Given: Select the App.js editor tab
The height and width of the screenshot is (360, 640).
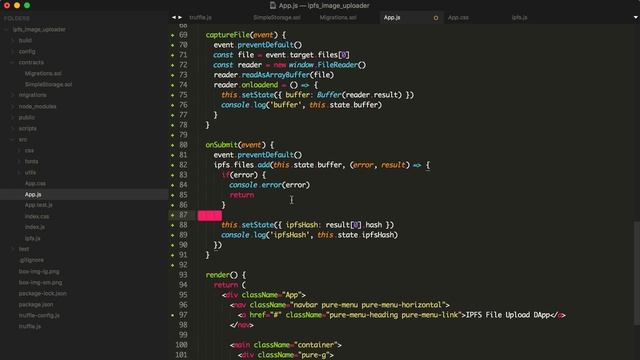Looking at the screenshot, I should [x=392, y=18].
